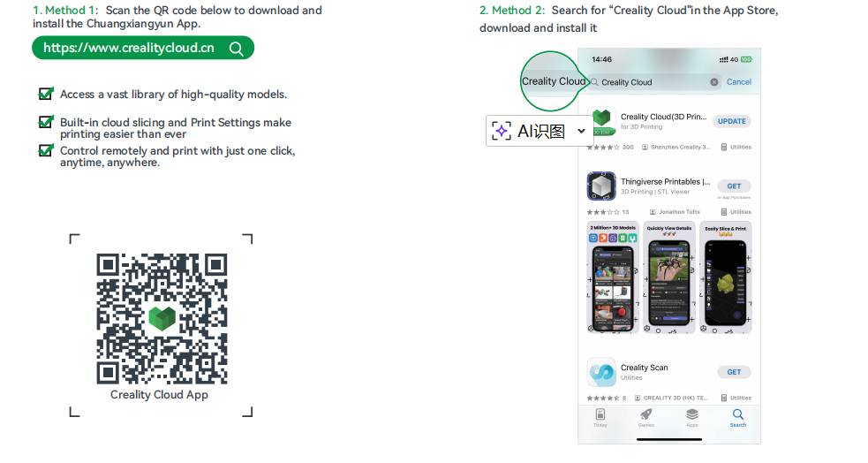Toggle the Built-in cloud slicing checkbox
868x463 pixels.
pos(46,121)
